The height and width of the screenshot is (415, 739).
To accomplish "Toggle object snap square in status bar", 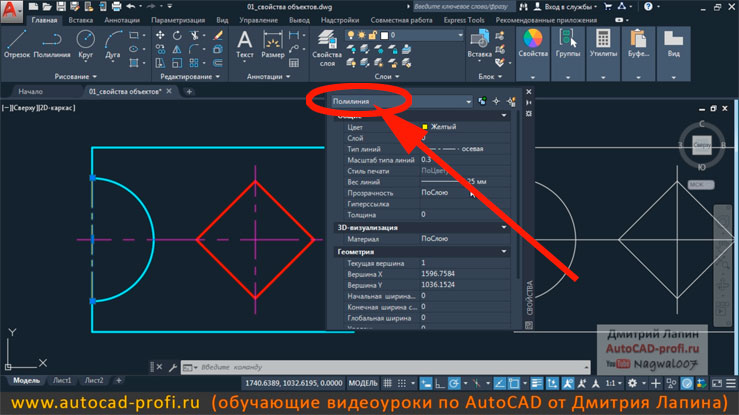I will click(514, 383).
